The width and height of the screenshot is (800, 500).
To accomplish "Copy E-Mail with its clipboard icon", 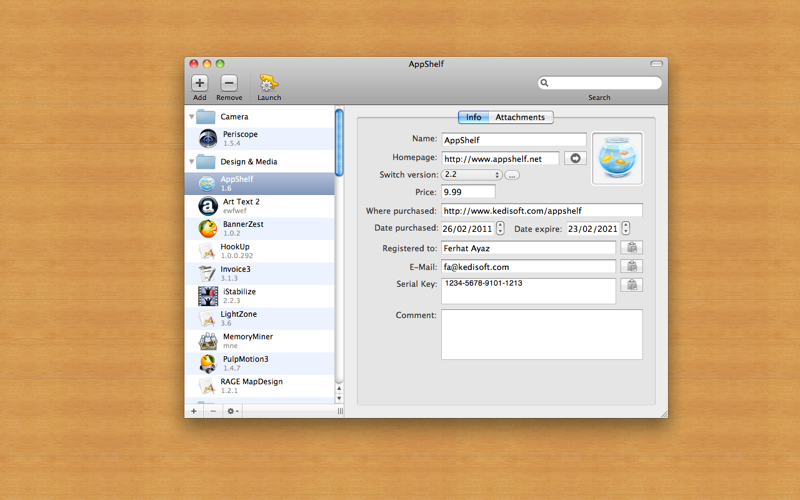I will 632,266.
